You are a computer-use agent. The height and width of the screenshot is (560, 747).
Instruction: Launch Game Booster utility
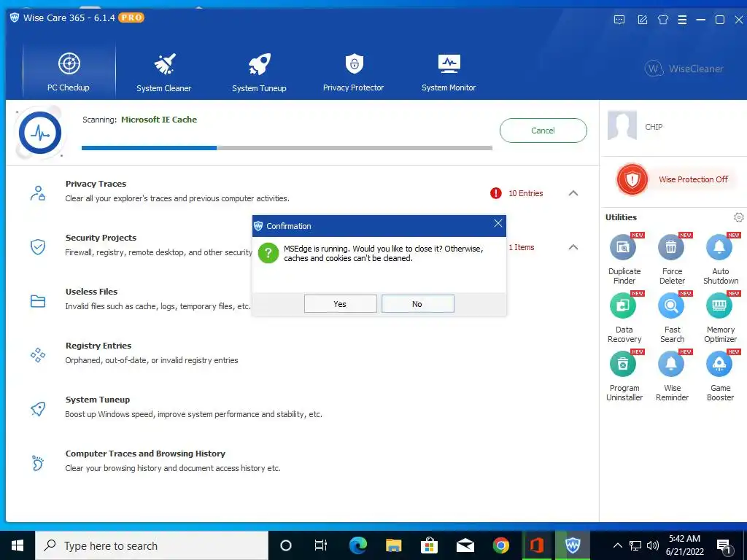pyautogui.click(x=720, y=376)
